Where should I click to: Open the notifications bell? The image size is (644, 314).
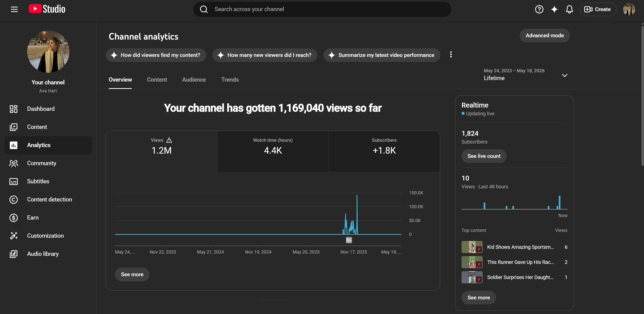pyautogui.click(x=569, y=9)
